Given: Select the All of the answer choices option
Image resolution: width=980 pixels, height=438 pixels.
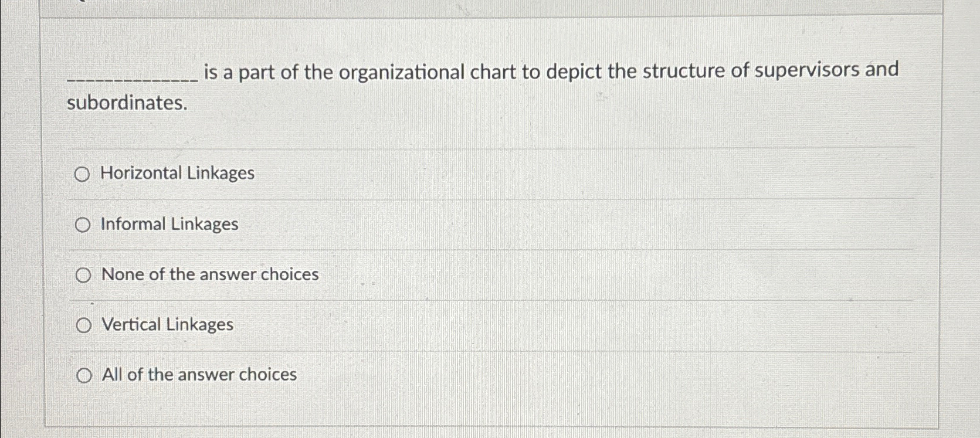Looking at the screenshot, I should 84,375.
